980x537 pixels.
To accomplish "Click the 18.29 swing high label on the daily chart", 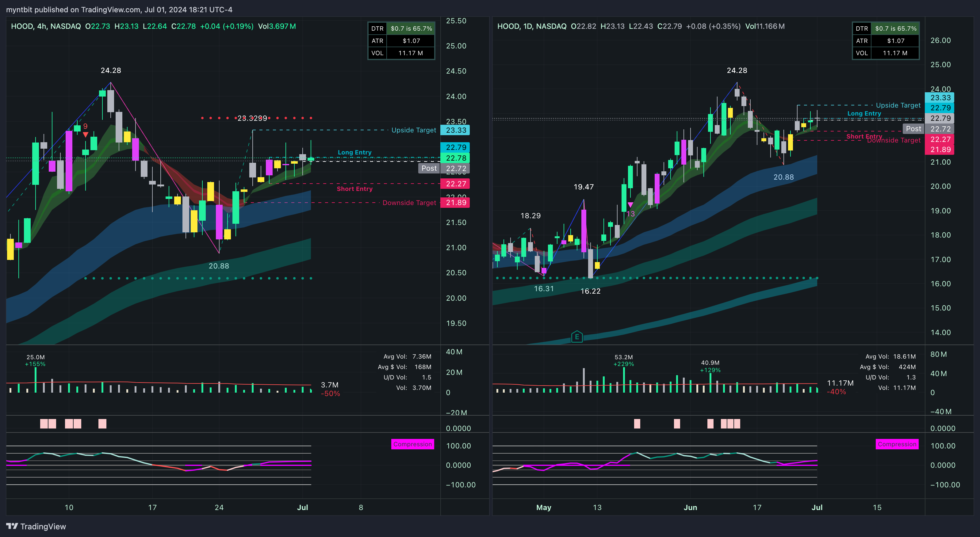I will 530,216.
